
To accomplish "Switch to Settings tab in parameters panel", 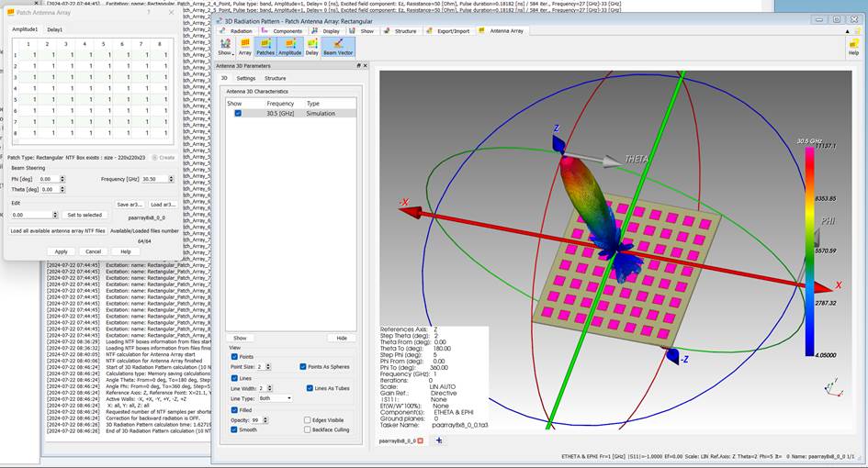I will click(246, 79).
